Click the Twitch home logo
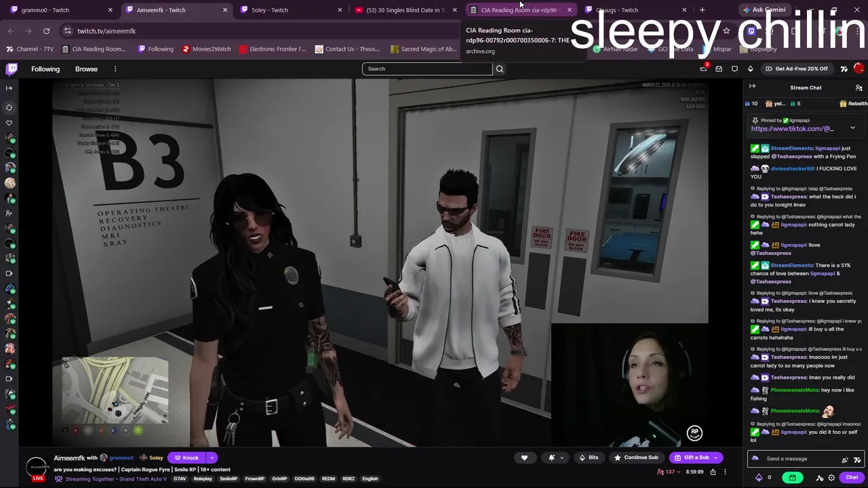The height and width of the screenshot is (488, 868). click(x=12, y=68)
